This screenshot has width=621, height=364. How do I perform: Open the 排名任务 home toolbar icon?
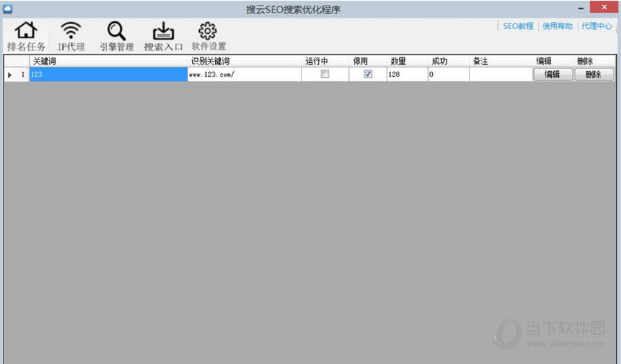click(26, 36)
